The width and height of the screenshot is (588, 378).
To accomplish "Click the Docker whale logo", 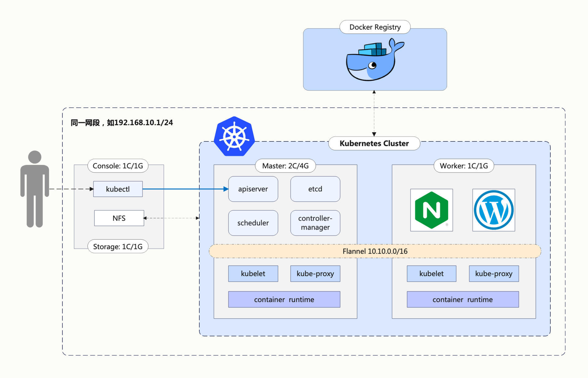I will pyautogui.click(x=374, y=60).
